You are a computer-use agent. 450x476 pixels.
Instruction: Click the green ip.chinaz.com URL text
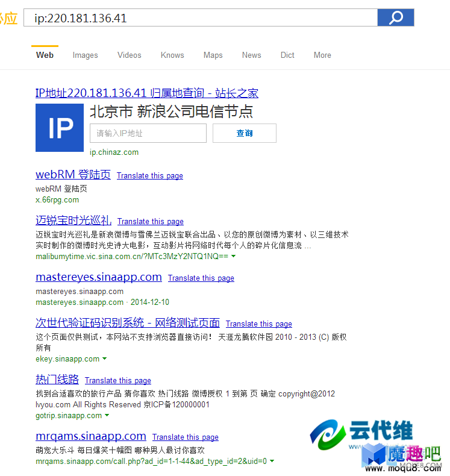(x=114, y=152)
